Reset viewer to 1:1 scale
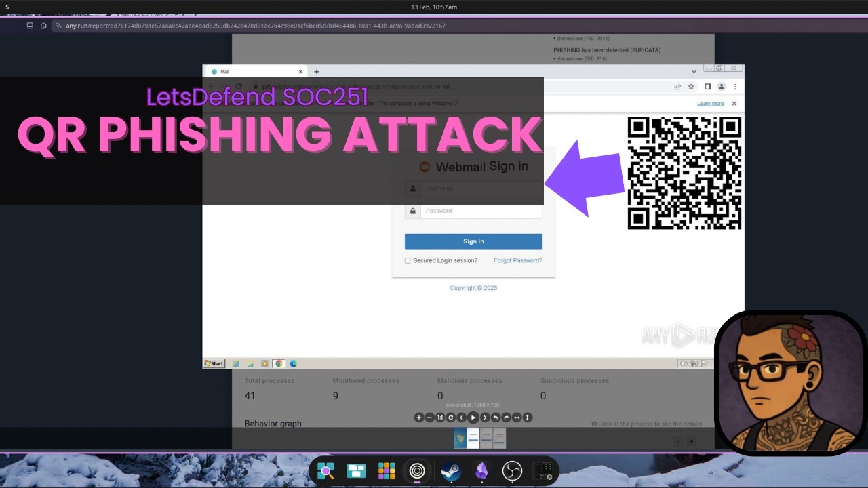The width and height of the screenshot is (868, 488). (440, 418)
